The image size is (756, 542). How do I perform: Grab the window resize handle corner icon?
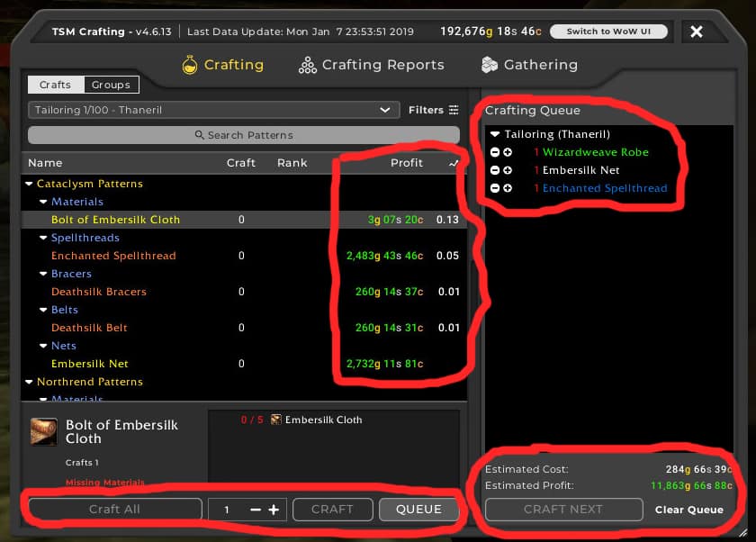(x=743, y=531)
